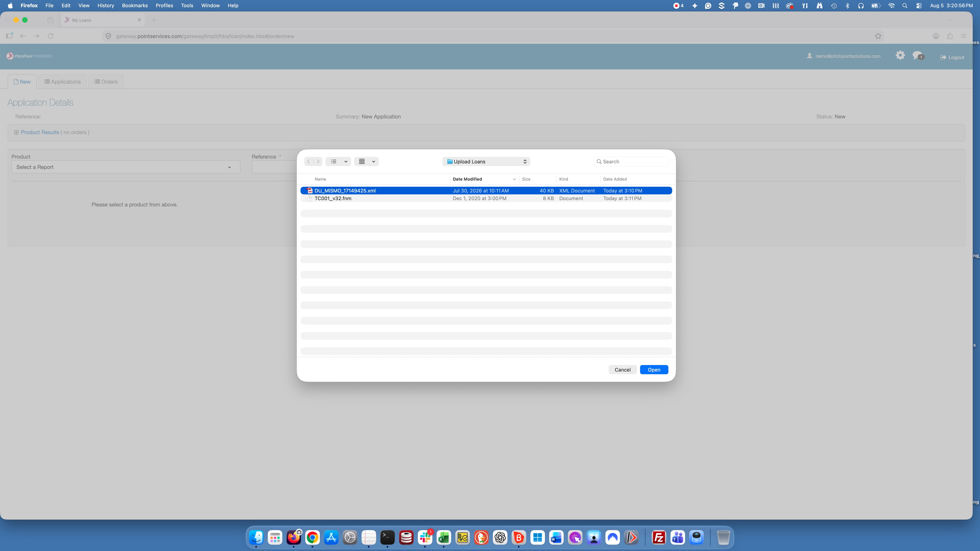Launch Google Chrome from the dock
980x551 pixels.
[312, 538]
